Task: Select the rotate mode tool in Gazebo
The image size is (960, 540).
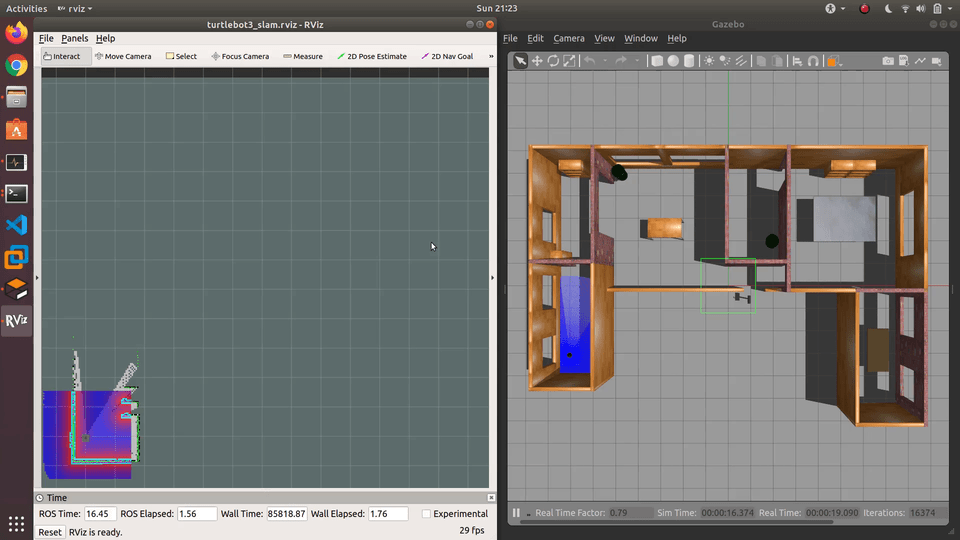Action: 553,61
